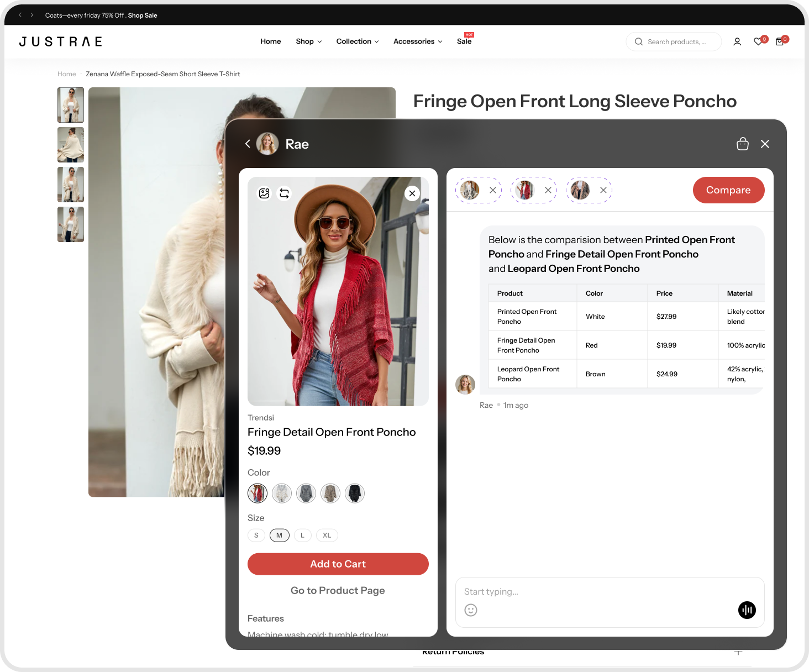
Task: Open the shopping bag in chat header
Action: 742,144
